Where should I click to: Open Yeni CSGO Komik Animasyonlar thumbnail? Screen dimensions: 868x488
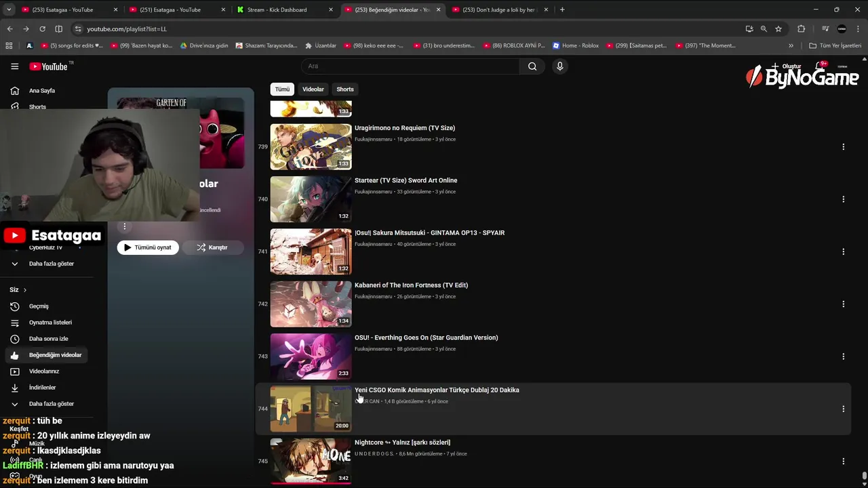311,409
